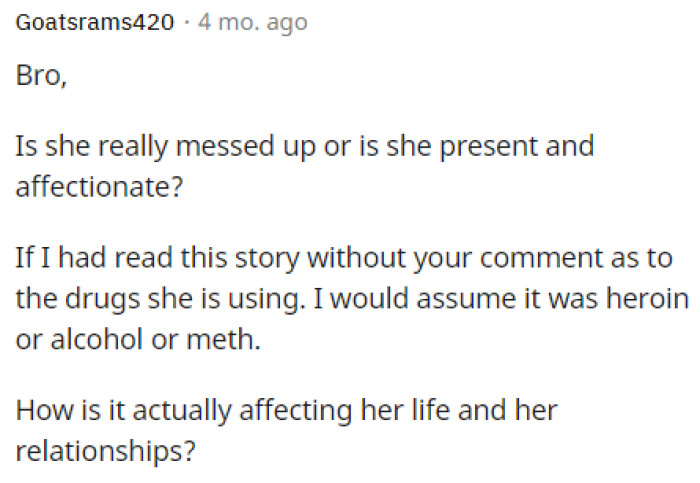Screen dimensions: 700x483
Task: Click the word 'affectionate?'
Action: click(99, 187)
